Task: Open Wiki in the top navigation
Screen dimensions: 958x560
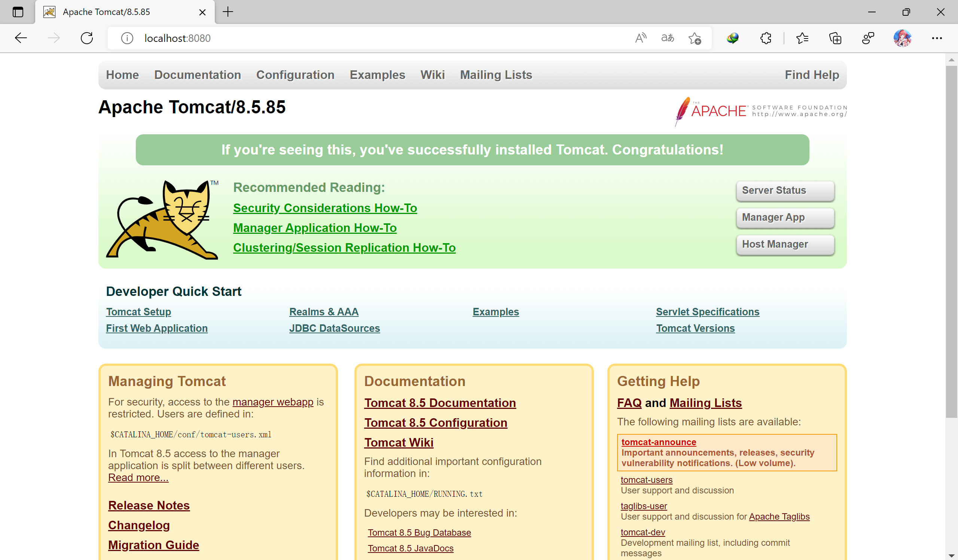Action: pos(433,75)
